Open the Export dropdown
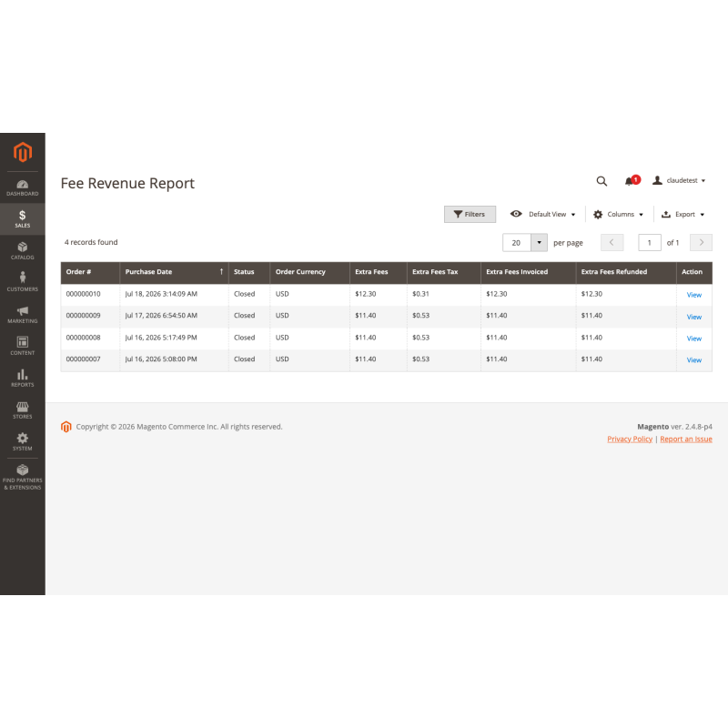The width and height of the screenshot is (728, 728). [682, 214]
